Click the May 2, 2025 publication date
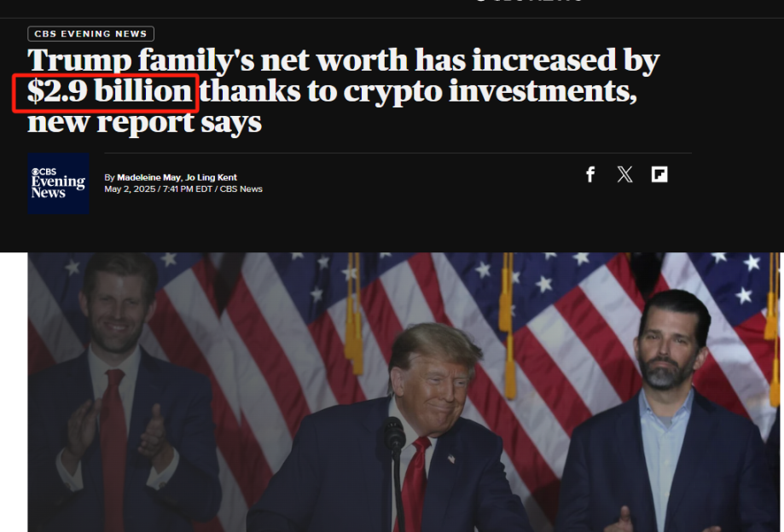The width and height of the screenshot is (784, 532). [130, 188]
